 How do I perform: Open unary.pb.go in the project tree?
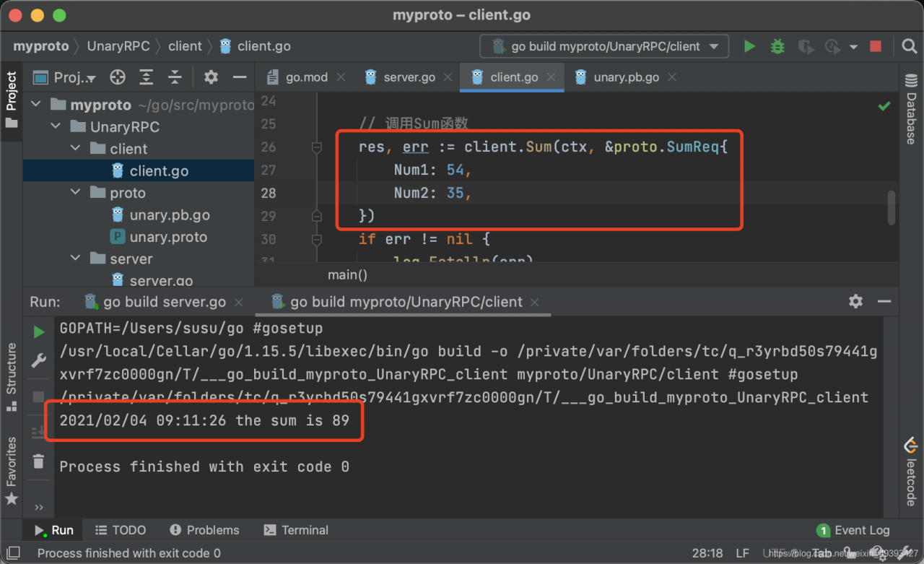point(170,215)
